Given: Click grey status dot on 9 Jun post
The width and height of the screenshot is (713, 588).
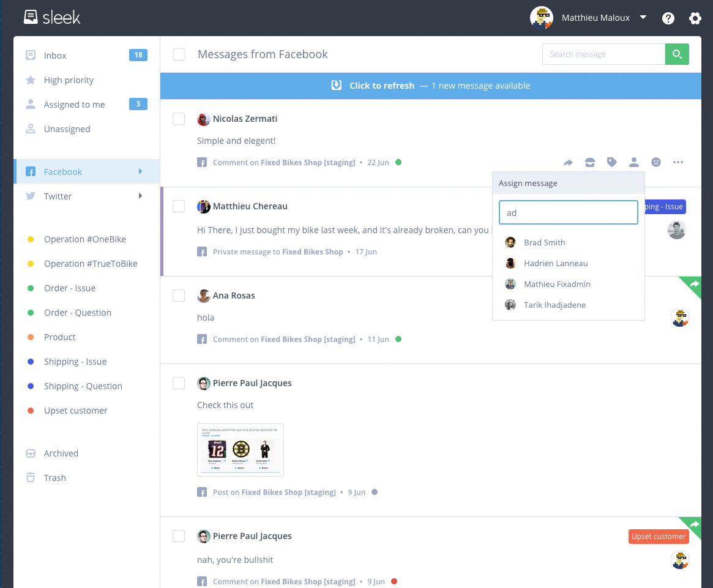Looking at the screenshot, I should click(374, 492).
